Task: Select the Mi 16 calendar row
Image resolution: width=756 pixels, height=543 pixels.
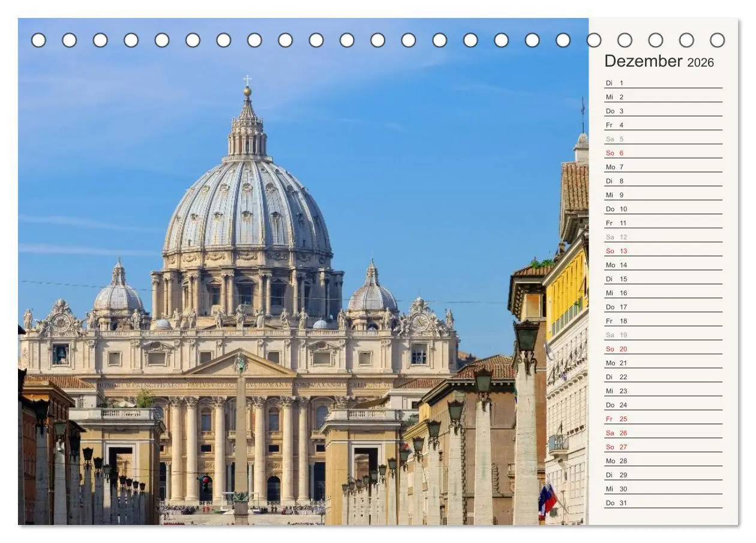Action: click(x=663, y=293)
